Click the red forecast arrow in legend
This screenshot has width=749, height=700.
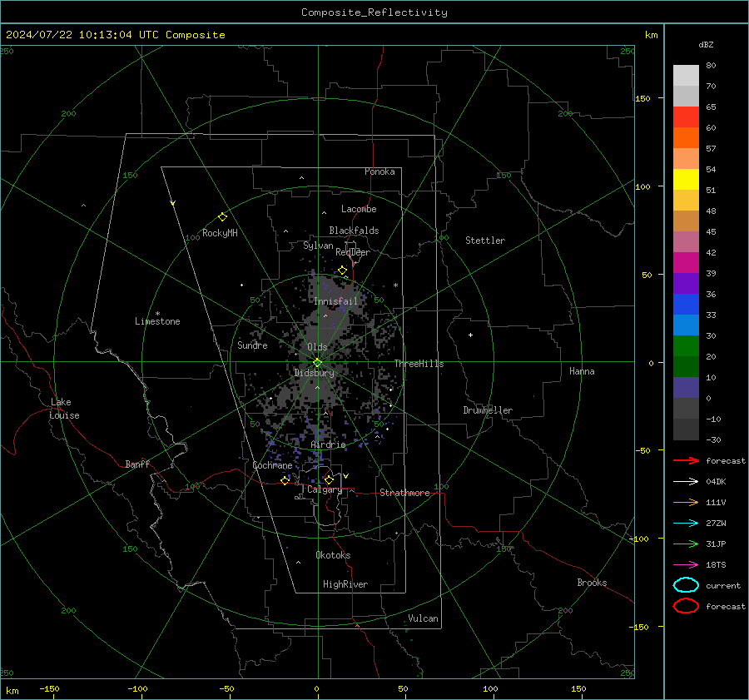coord(686,460)
